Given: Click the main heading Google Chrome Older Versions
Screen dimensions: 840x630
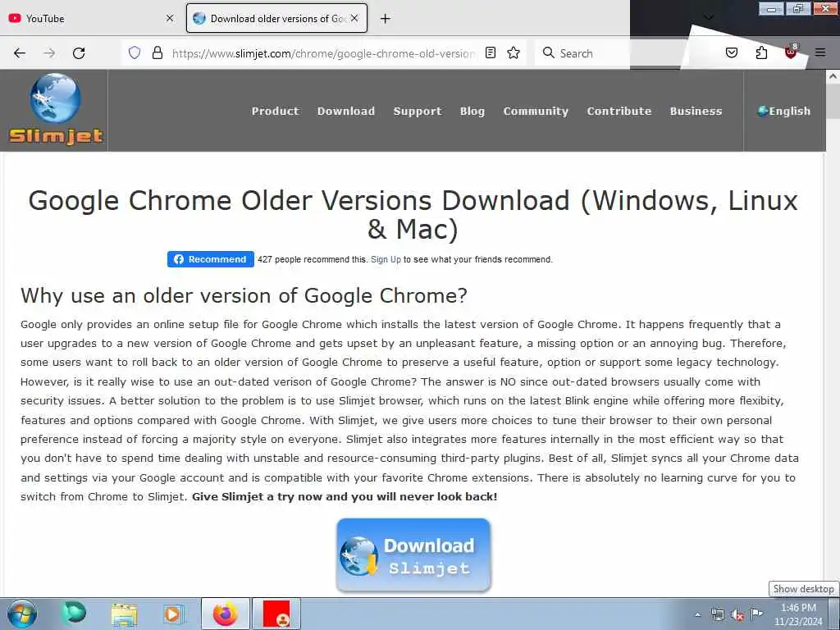Looking at the screenshot, I should tap(413, 215).
